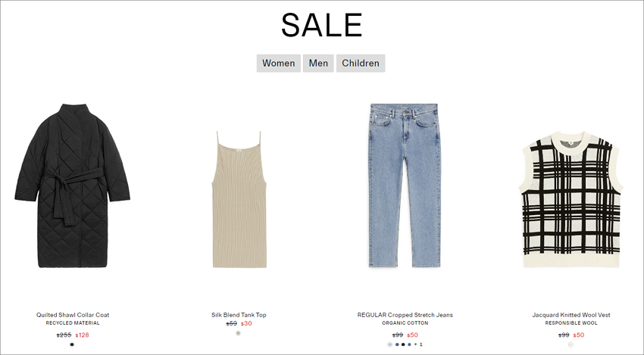Choose the coat's black color swatch
The width and height of the screenshot is (644, 355).
pos(72,344)
